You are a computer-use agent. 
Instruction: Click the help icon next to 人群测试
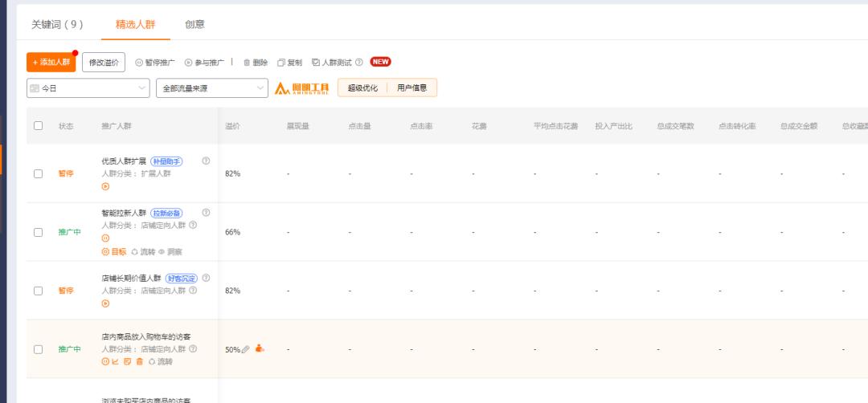(x=358, y=63)
